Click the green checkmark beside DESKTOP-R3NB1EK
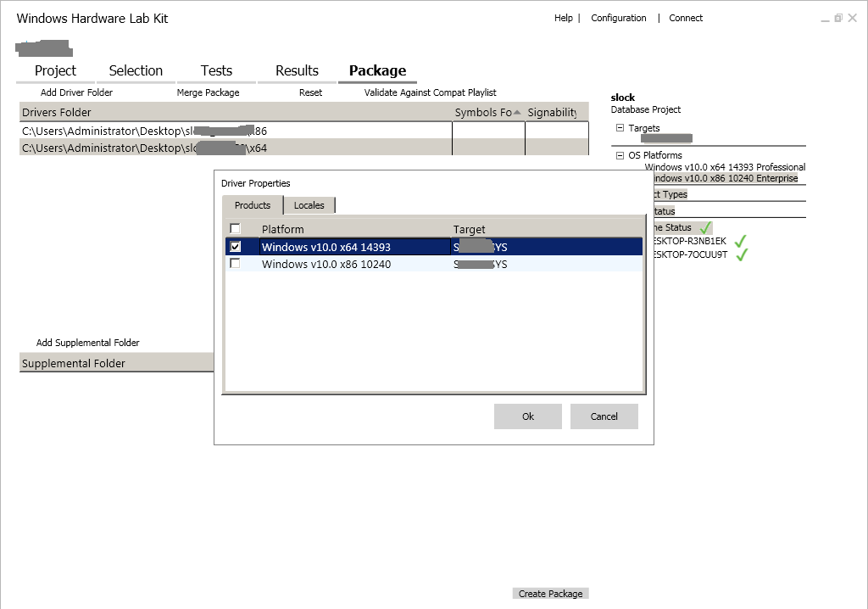This screenshot has width=868, height=609. coord(740,241)
